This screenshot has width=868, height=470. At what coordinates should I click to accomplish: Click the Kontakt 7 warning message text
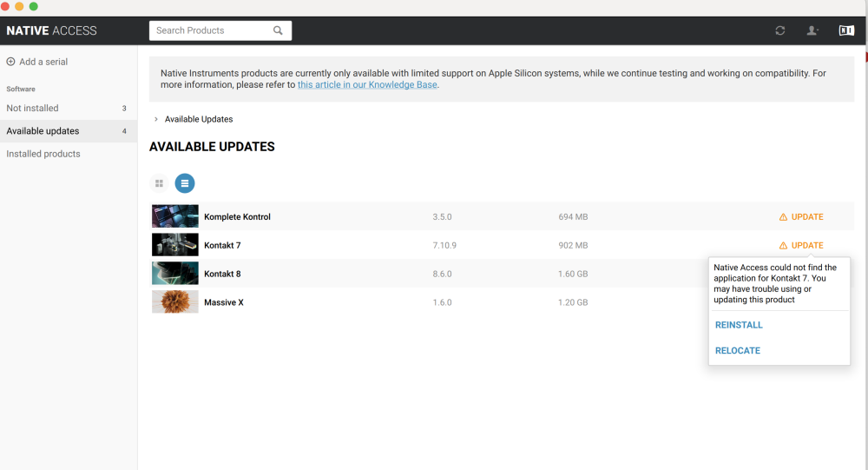coord(775,283)
